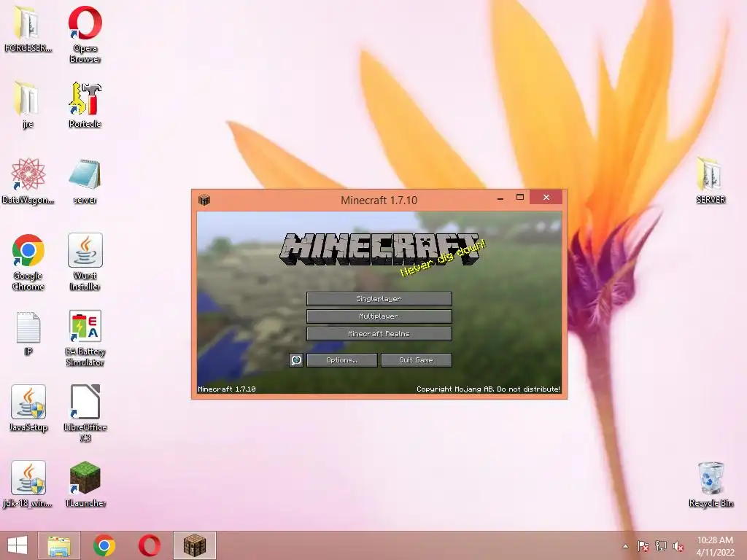This screenshot has width=747, height=560.
Task: Select the Google Chrome desktop shortcut
Action: tap(28, 262)
